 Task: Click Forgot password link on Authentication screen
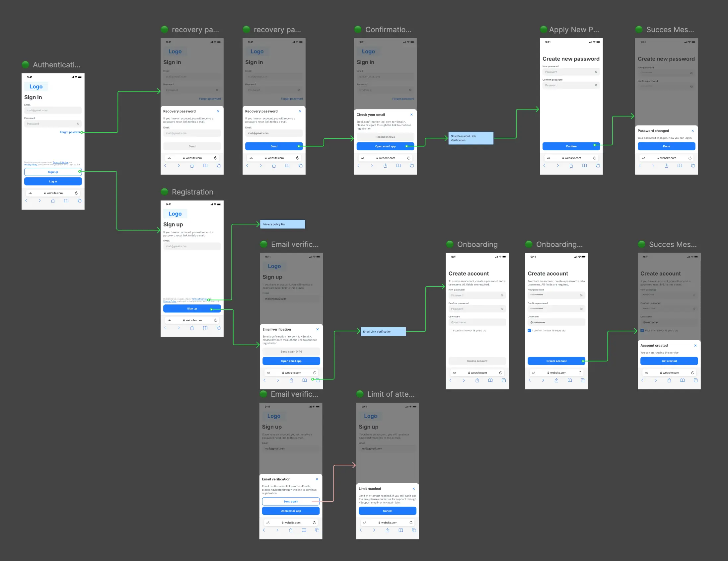coord(70,132)
